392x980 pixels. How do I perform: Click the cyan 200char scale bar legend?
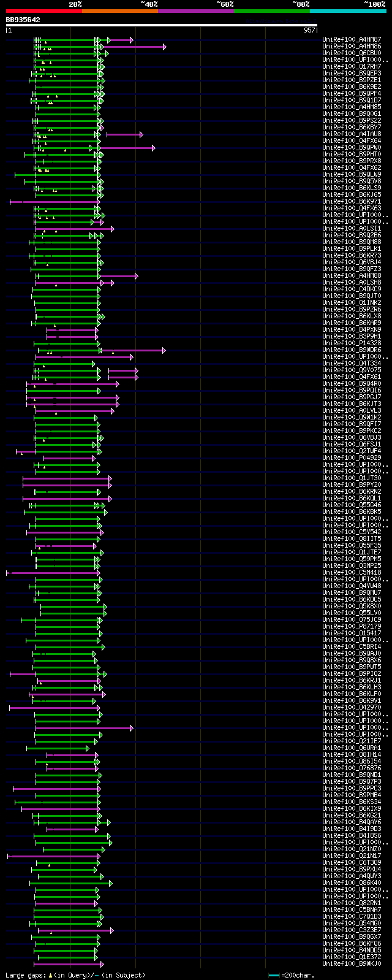pos(274,975)
